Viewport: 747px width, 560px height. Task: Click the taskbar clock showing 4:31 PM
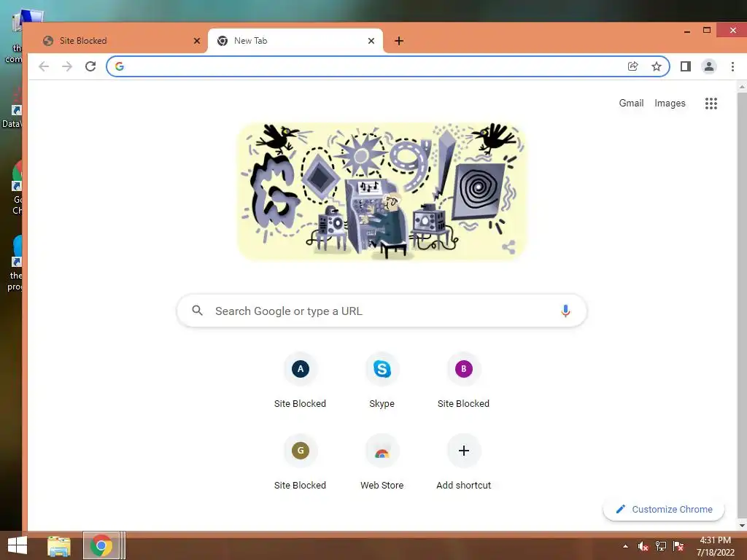point(715,546)
